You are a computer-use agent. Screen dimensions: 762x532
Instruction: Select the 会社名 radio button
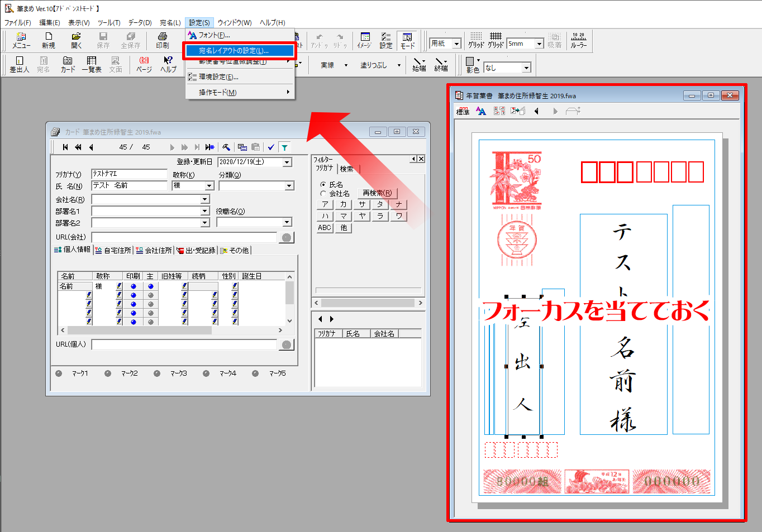[x=323, y=193]
